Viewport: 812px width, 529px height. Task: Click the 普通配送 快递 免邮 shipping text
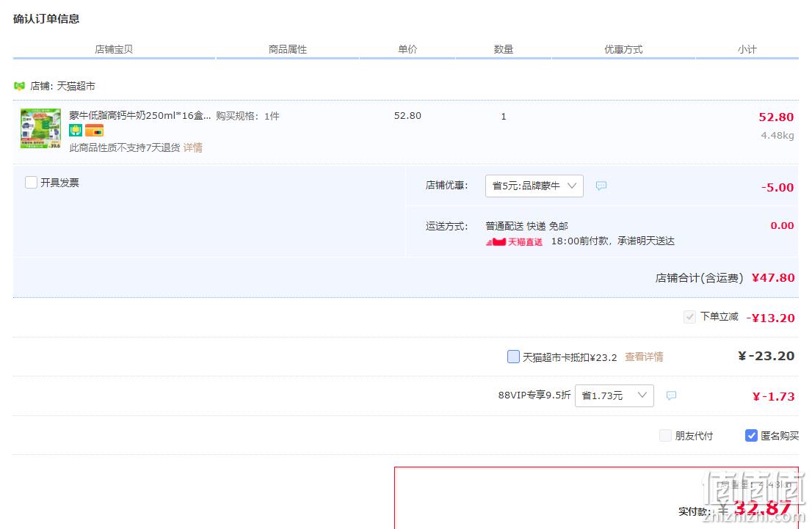(x=526, y=226)
